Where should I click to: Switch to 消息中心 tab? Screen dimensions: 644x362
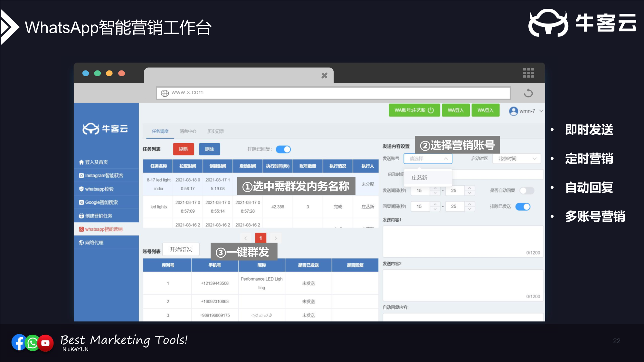[x=188, y=131]
